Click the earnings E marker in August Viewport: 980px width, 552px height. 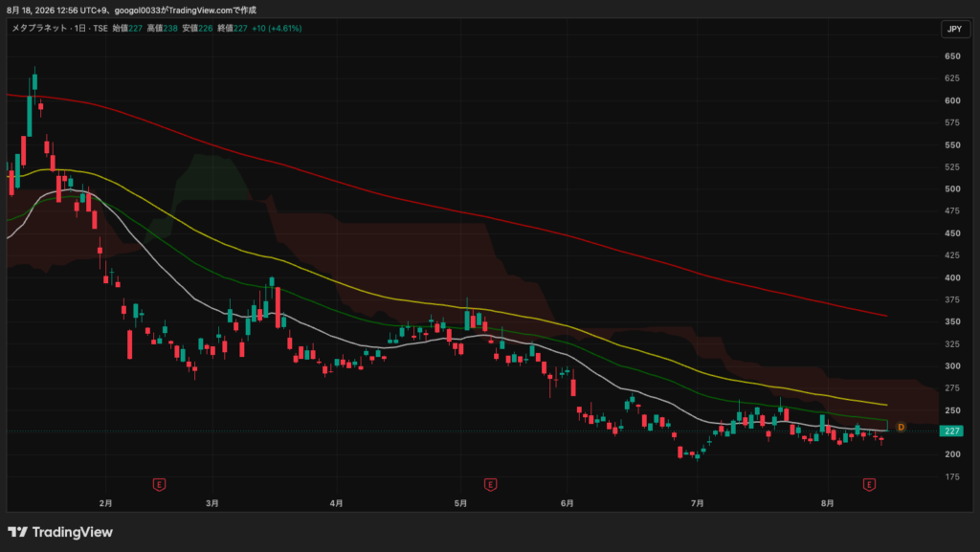tap(869, 485)
